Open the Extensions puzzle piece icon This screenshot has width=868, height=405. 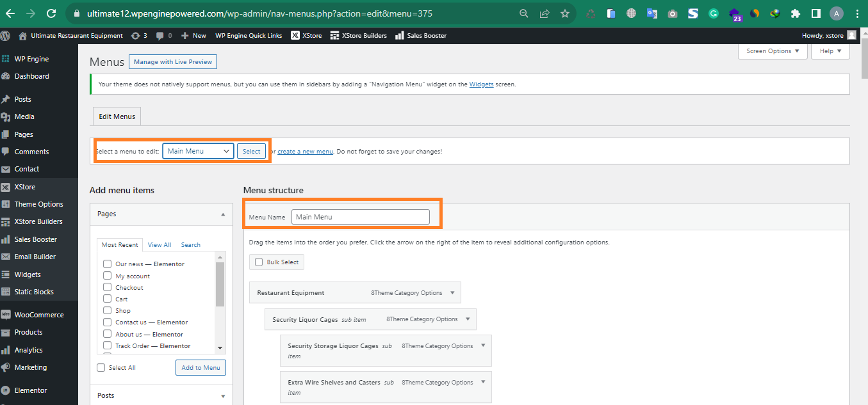point(796,13)
